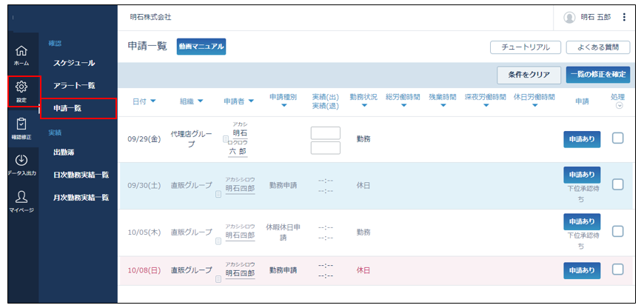This screenshot has width=644, height=308.
Task: Click the upper 実績 time field in 09/29 row
Action: pyautogui.click(x=325, y=133)
